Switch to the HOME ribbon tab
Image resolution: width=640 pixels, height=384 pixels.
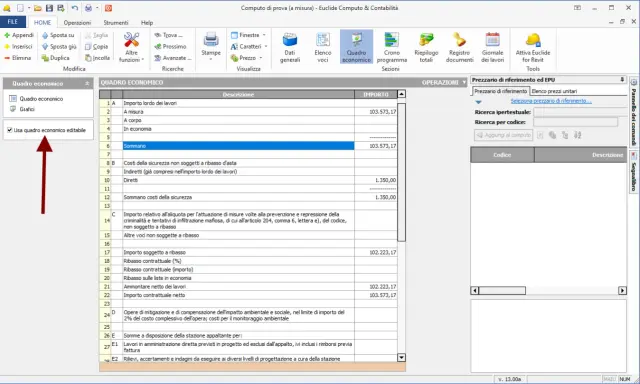[42, 22]
